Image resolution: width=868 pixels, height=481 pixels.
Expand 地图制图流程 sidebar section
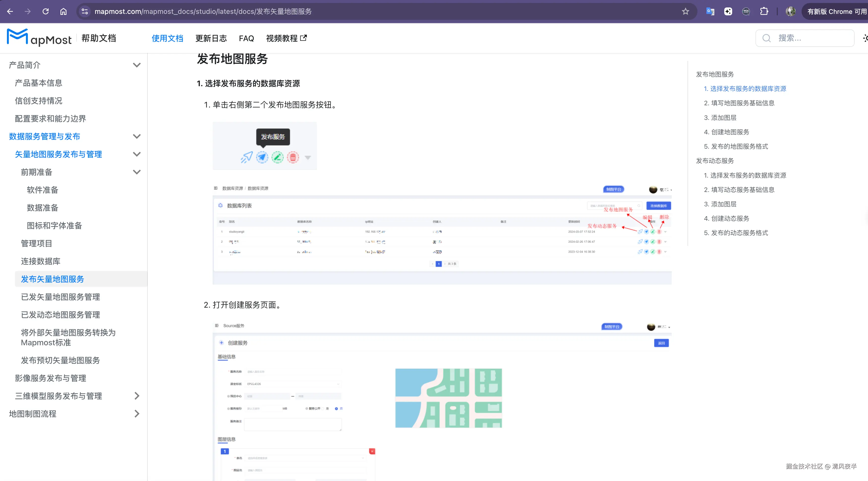(137, 414)
